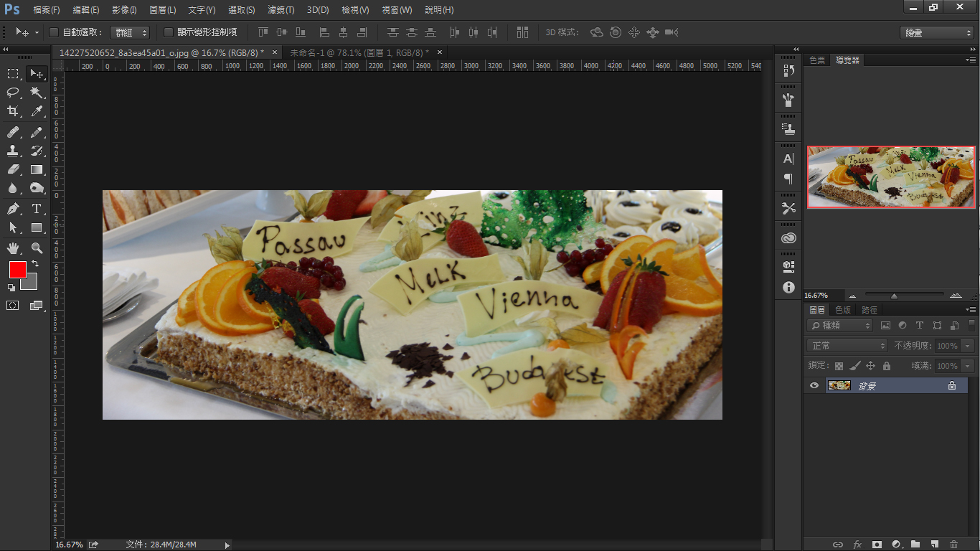Select the Horizontal Type tool
980x551 pixels.
37,209
